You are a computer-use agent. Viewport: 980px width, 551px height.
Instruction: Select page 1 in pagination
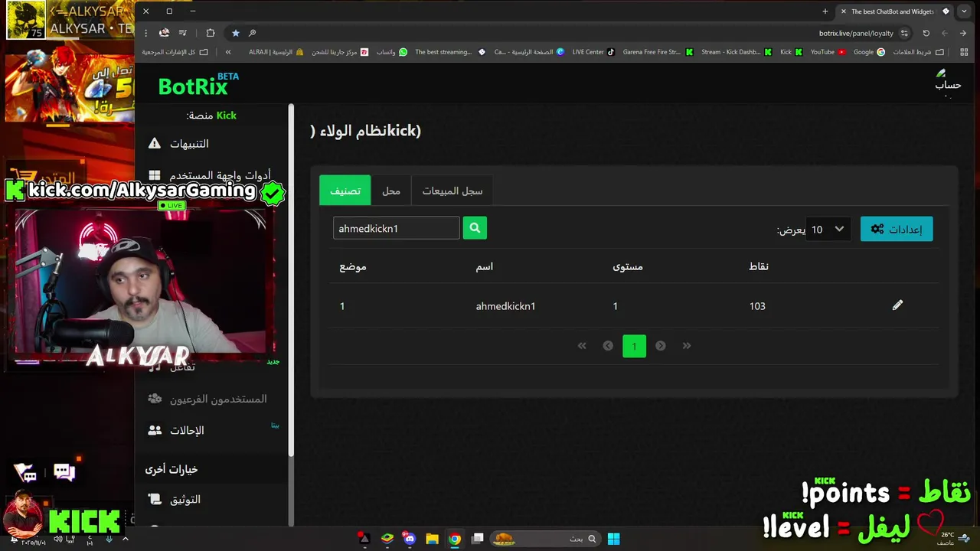634,346
